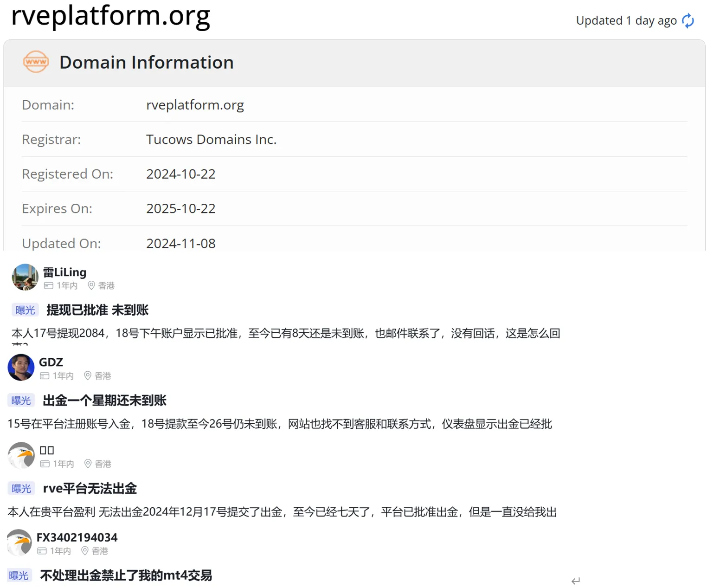Click the Expires On date 2025-10-22
The height and width of the screenshot is (588, 707).
[x=181, y=208]
